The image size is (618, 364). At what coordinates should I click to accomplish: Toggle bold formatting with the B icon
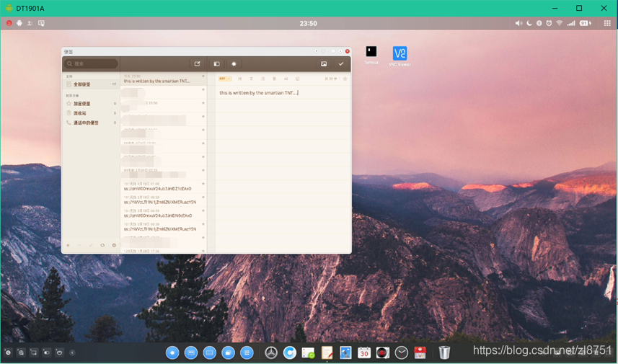coord(274,79)
